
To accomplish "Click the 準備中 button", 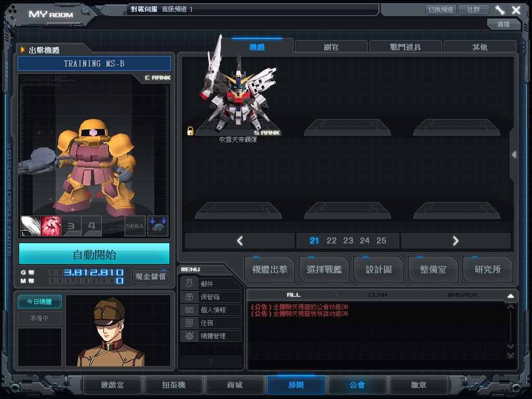I will coord(39,318).
